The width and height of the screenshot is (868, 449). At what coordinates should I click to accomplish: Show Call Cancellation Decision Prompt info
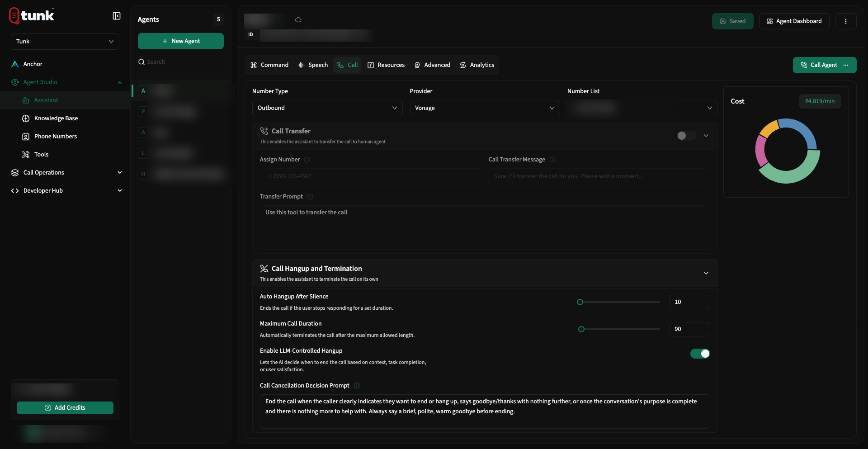(x=357, y=386)
